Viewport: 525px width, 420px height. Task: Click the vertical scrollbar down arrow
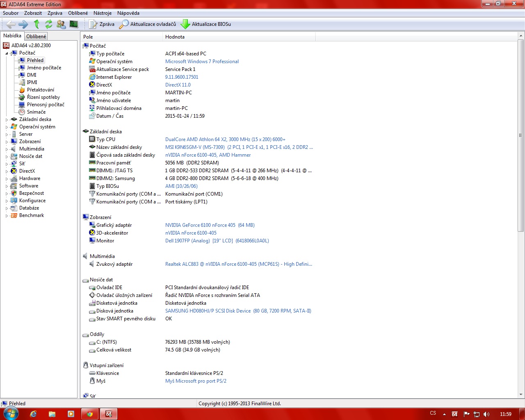521,395
